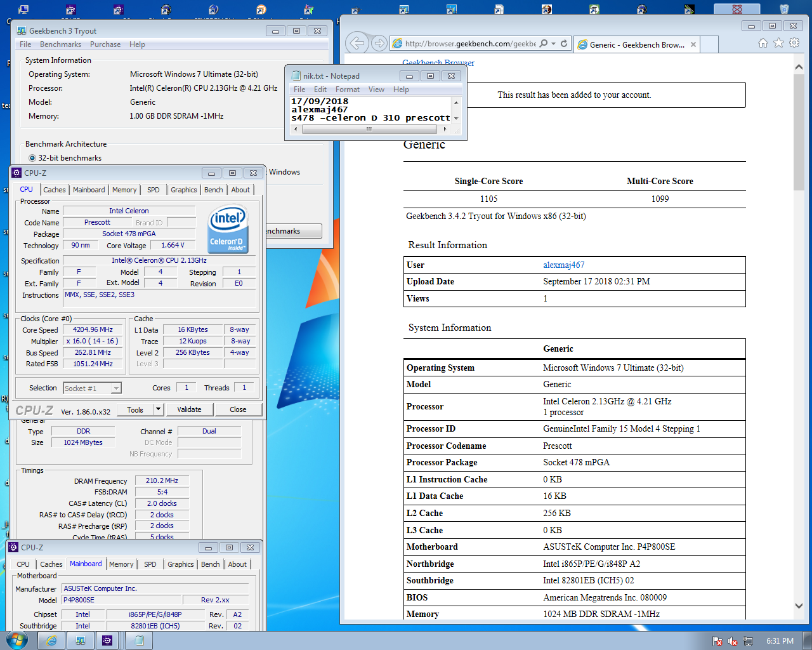The width and height of the screenshot is (812, 650).
Task: Select 32-bit benchmarks radio button
Action: point(32,158)
